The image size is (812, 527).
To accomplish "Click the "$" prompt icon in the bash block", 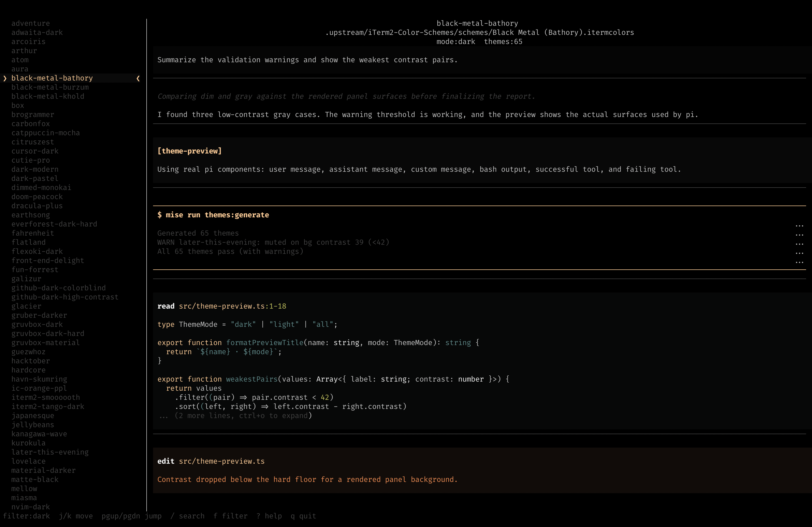I will [160, 215].
